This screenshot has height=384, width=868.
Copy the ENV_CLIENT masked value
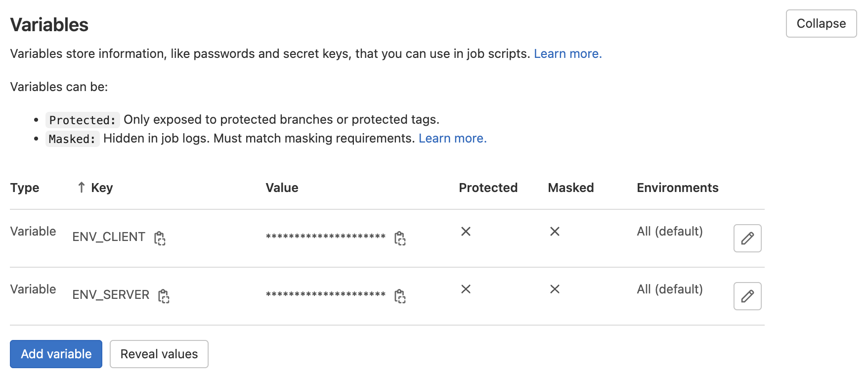pyautogui.click(x=400, y=238)
